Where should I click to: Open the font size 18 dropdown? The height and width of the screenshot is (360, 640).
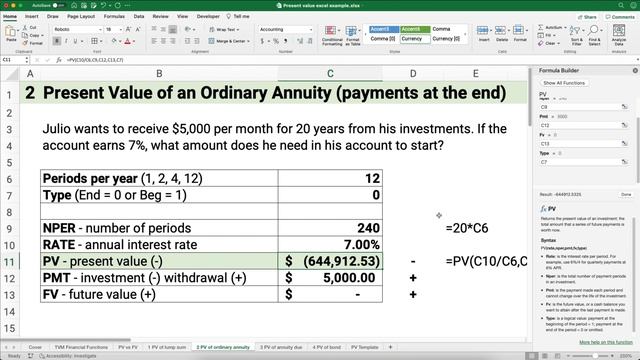(x=120, y=29)
